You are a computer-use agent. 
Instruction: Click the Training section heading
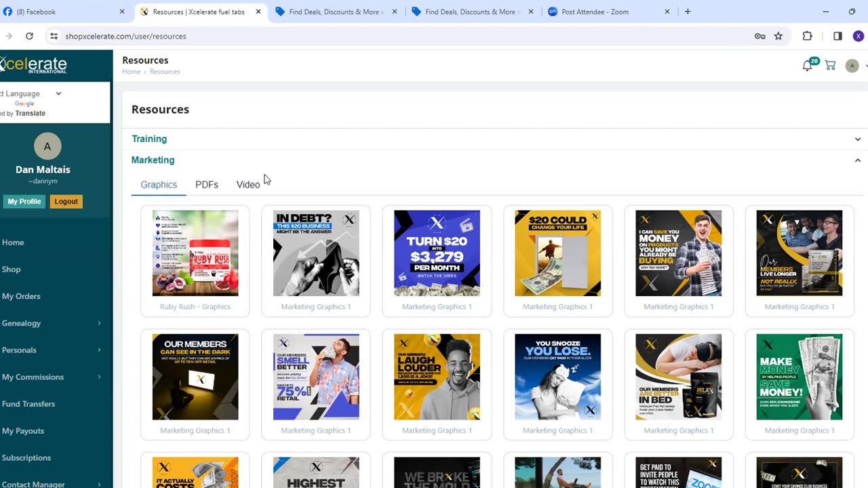click(x=149, y=139)
